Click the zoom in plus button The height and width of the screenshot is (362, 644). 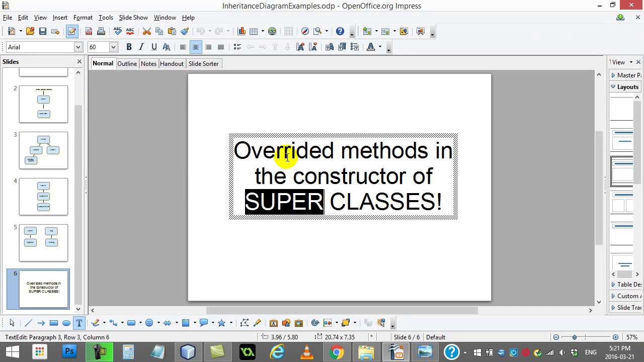615,337
